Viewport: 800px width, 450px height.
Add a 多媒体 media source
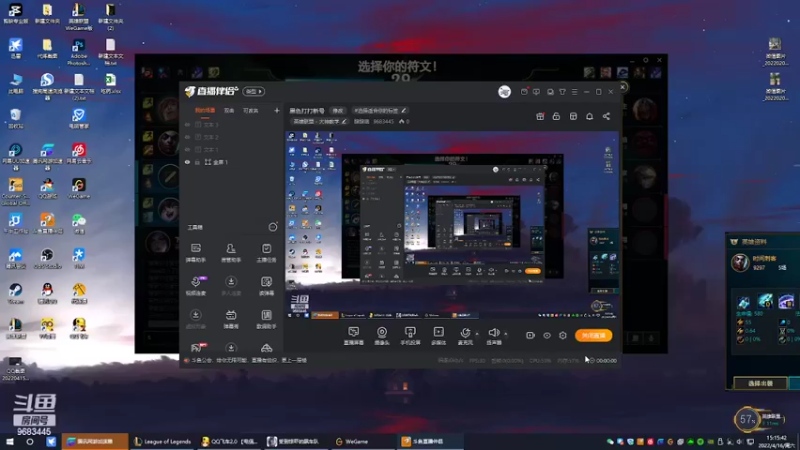pos(438,336)
